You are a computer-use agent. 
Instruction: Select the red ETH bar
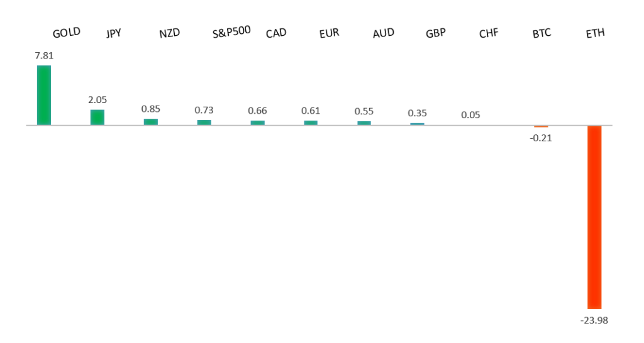click(594, 217)
